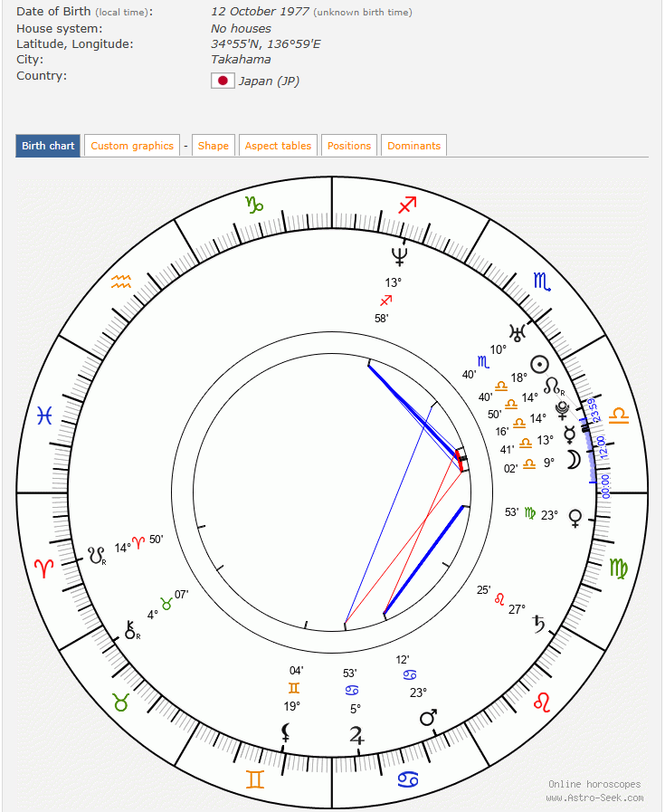Click the Lilith black moon glyph
The height and width of the screenshot is (812, 665).
285,732
